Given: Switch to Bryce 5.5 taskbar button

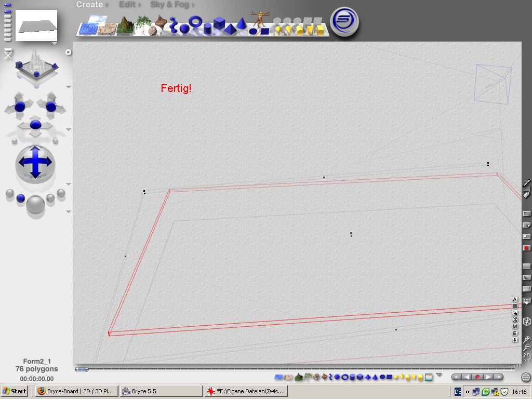Looking at the screenshot, I should click(x=161, y=391).
